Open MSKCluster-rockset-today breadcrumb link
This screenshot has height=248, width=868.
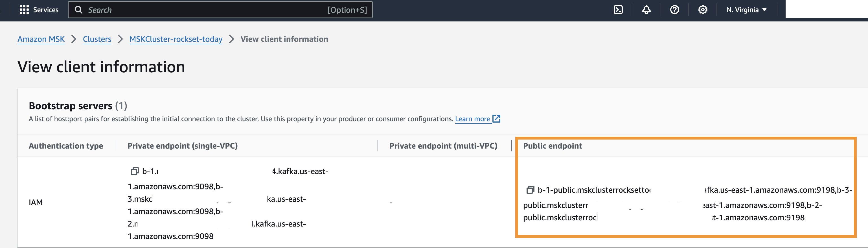point(176,39)
